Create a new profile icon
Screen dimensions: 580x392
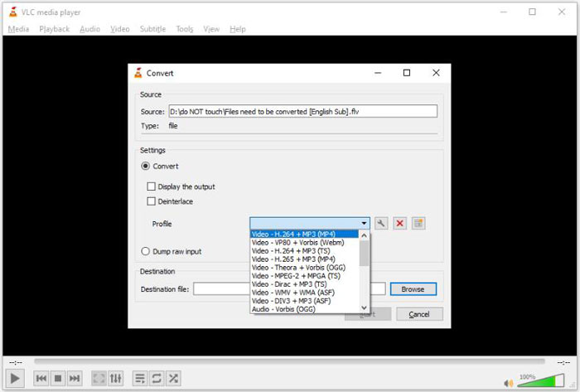(x=418, y=223)
